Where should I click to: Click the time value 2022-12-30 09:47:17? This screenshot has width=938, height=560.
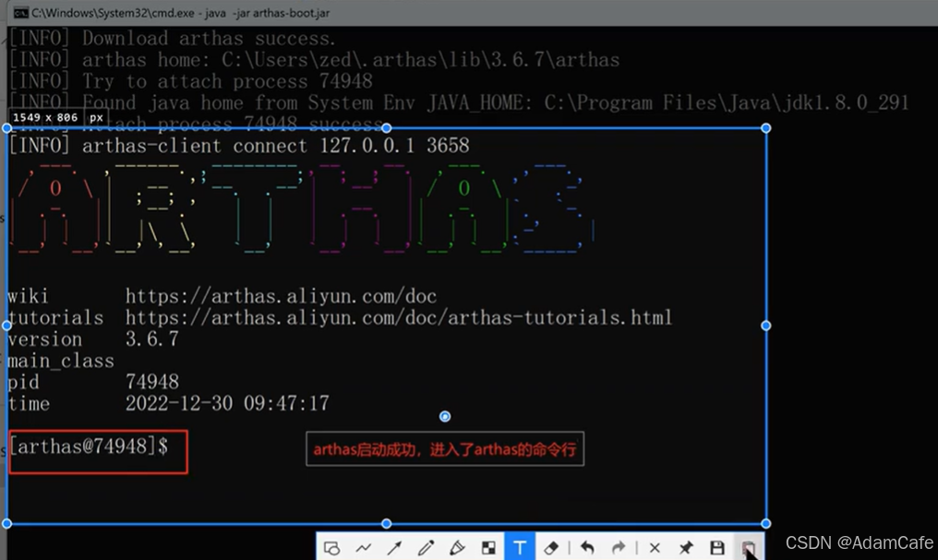pos(227,403)
